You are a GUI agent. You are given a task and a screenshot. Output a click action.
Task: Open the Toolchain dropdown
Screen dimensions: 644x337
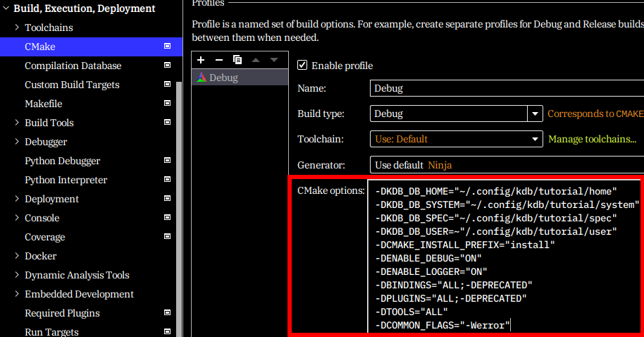tap(534, 139)
